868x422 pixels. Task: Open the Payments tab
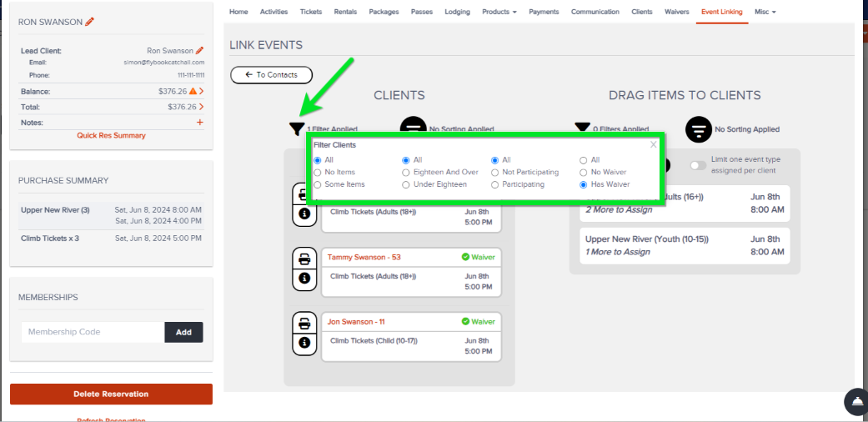coord(544,12)
